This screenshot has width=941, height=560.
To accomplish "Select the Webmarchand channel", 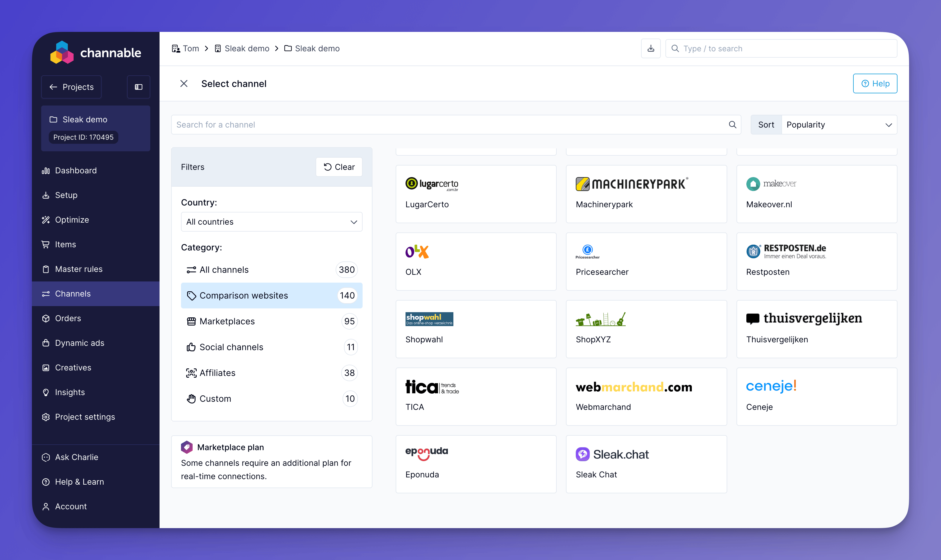I will [646, 396].
